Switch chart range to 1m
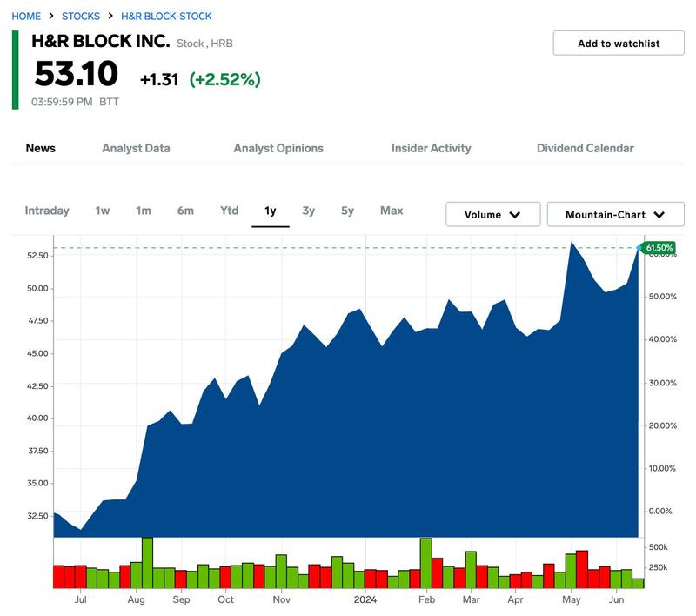Viewport: 696px width, 616px height. pyautogui.click(x=144, y=211)
